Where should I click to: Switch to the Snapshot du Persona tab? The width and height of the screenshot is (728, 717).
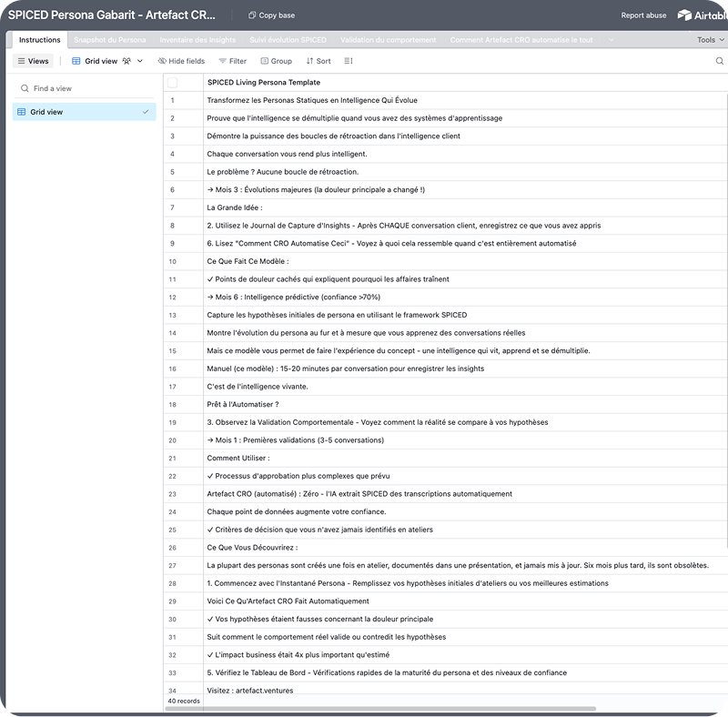click(x=109, y=40)
